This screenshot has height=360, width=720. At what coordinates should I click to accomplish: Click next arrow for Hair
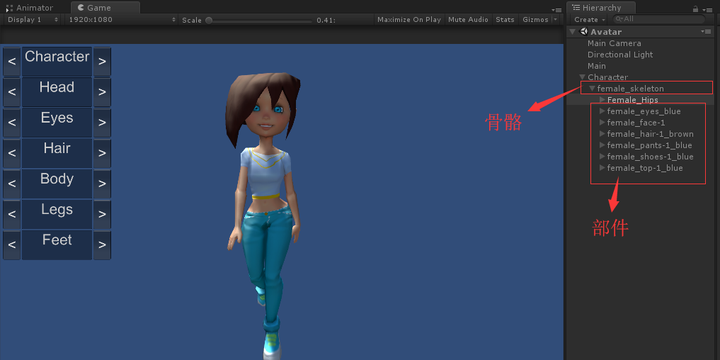coord(102,153)
